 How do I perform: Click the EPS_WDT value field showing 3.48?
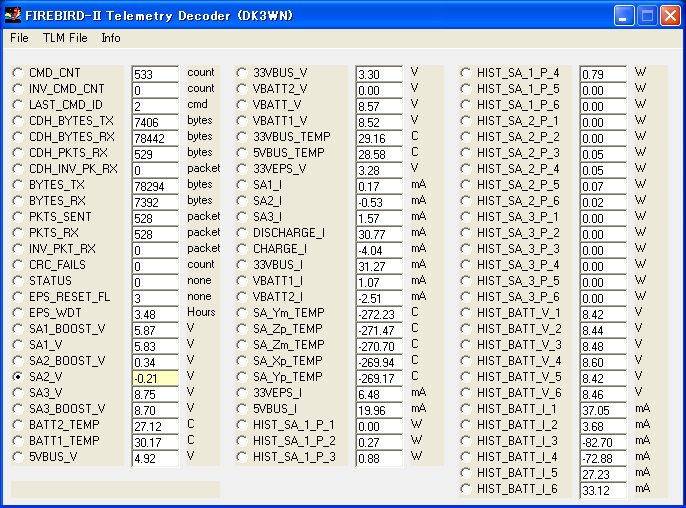click(155, 314)
